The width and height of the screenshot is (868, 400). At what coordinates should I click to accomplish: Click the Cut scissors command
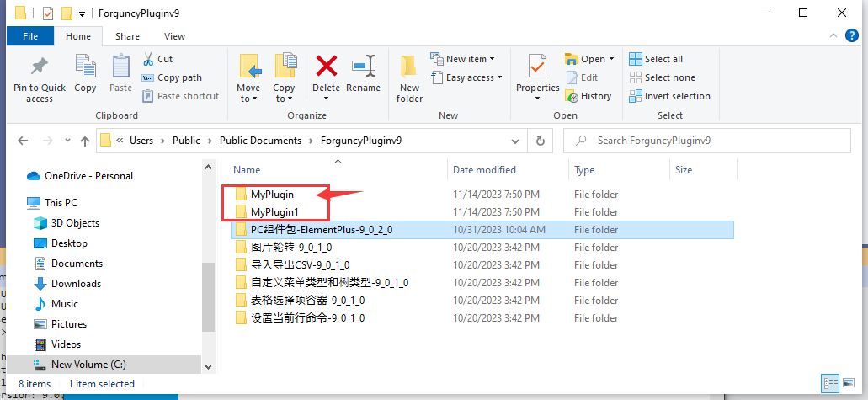click(x=157, y=59)
